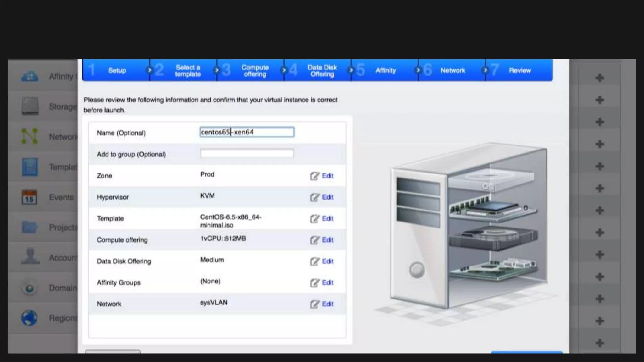The height and width of the screenshot is (362, 644).
Task: Click the Projects folder icon
Action: pyautogui.click(x=30, y=227)
